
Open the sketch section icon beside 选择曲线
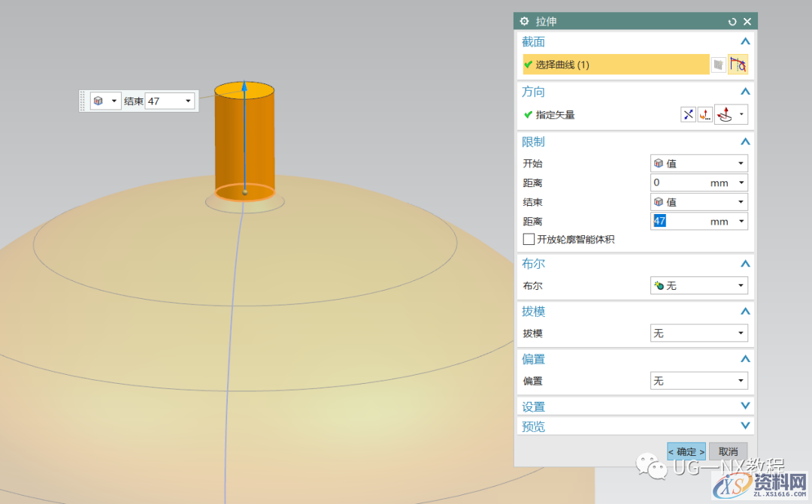(x=718, y=65)
